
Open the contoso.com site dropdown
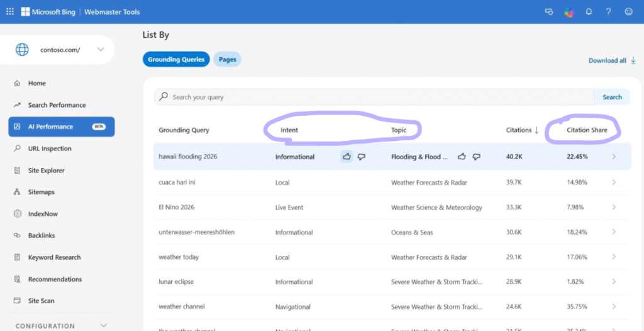point(101,50)
